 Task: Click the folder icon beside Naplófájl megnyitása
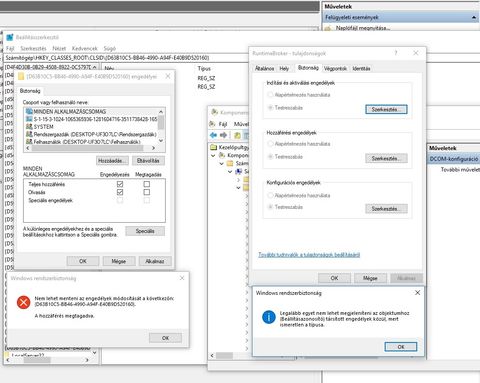[x=328, y=28]
